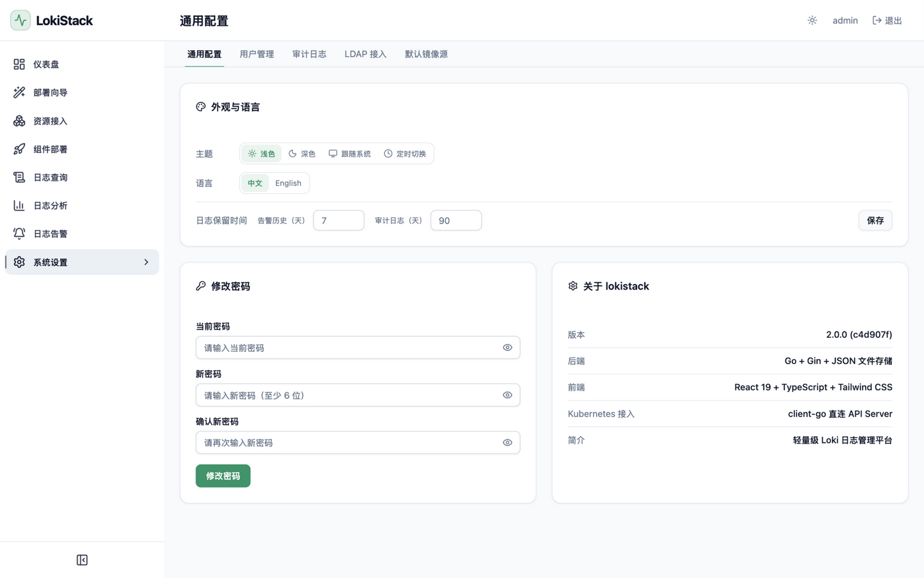
Task: Open 日志分析 bar chart icon
Action: 19,206
